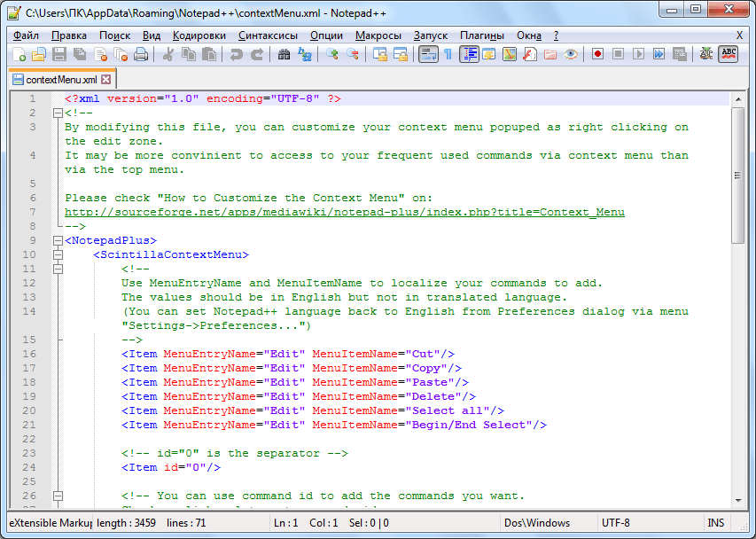Close the contextMenu.xml tab with red X
Screen dimensions: 756x539
click(106, 80)
